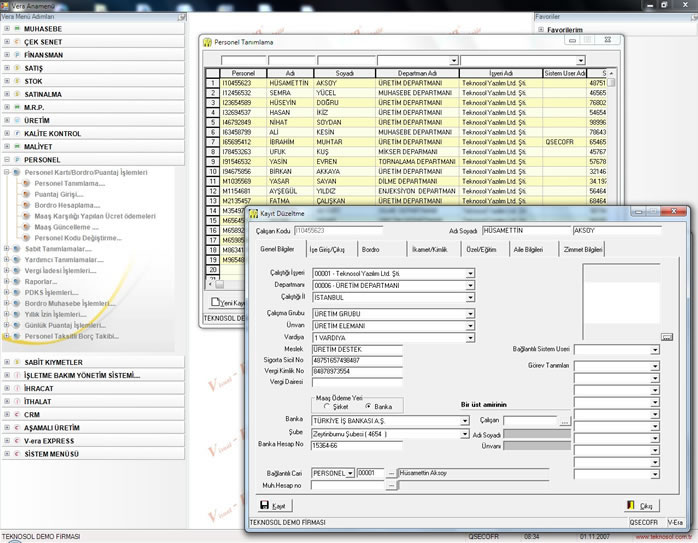This screenshot has width=698, height=543.
Task: Switch to the Zimmet Bilgileri tab
Action: coord(582,250)
